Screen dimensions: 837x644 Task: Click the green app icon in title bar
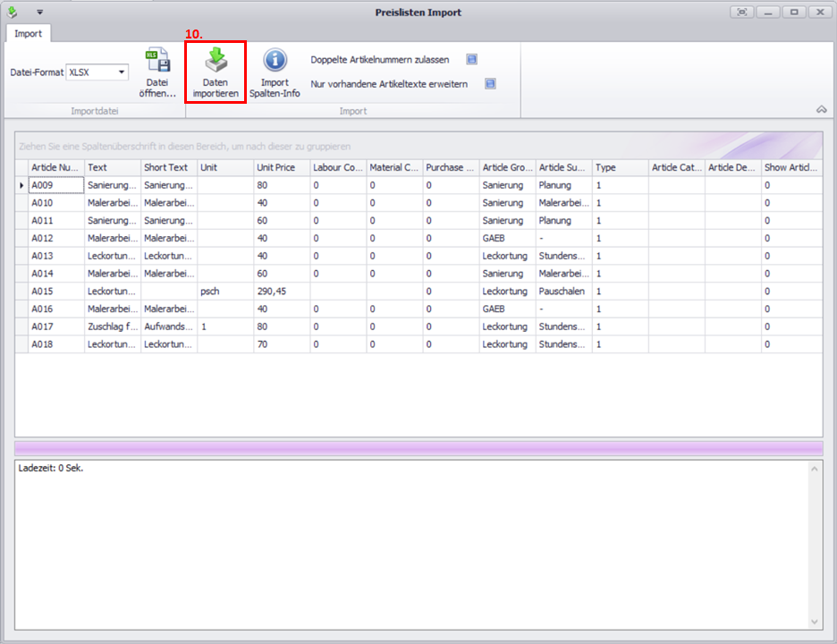(13, 12)
